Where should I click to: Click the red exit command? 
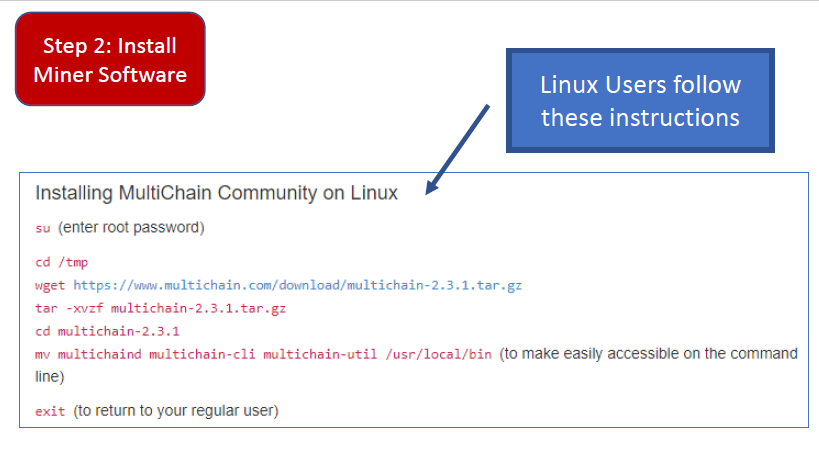50,411
